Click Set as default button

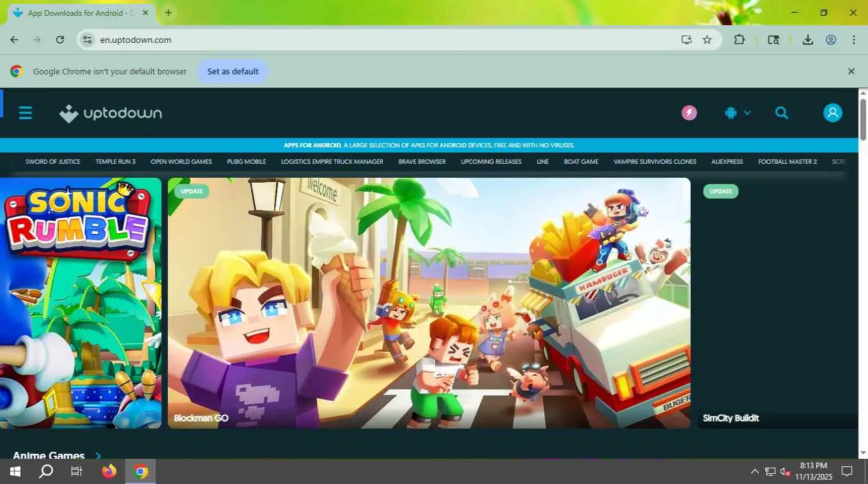(233, 71)
